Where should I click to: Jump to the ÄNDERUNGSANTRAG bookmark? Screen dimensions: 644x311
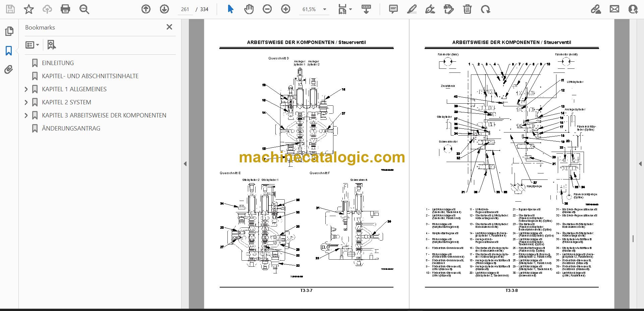[x=71, y=128]
